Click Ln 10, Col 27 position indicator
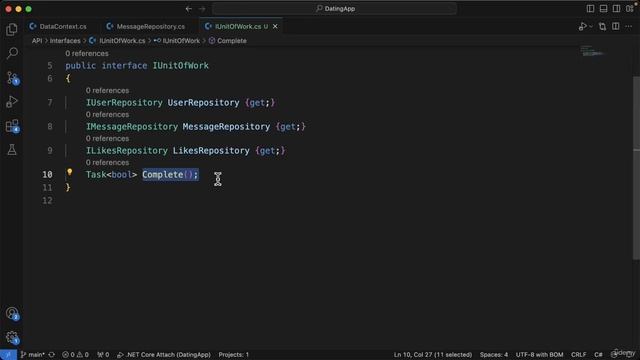 433,355
